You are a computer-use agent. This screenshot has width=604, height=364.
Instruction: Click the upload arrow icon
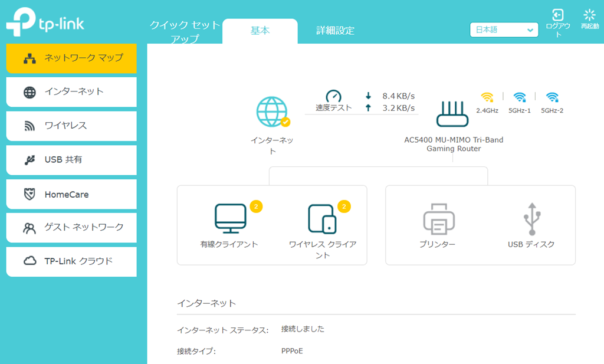pyautogui.click(x=368, y=108)
